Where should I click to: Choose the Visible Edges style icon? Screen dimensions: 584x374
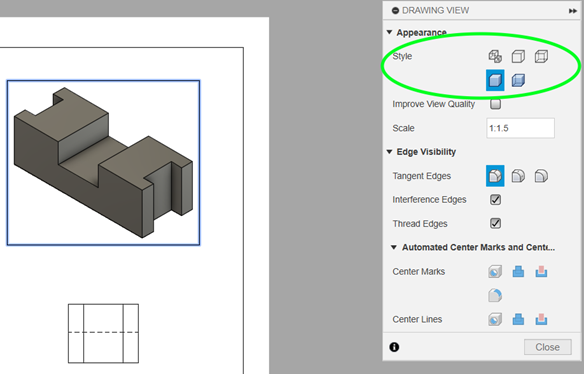pos(518,57)
